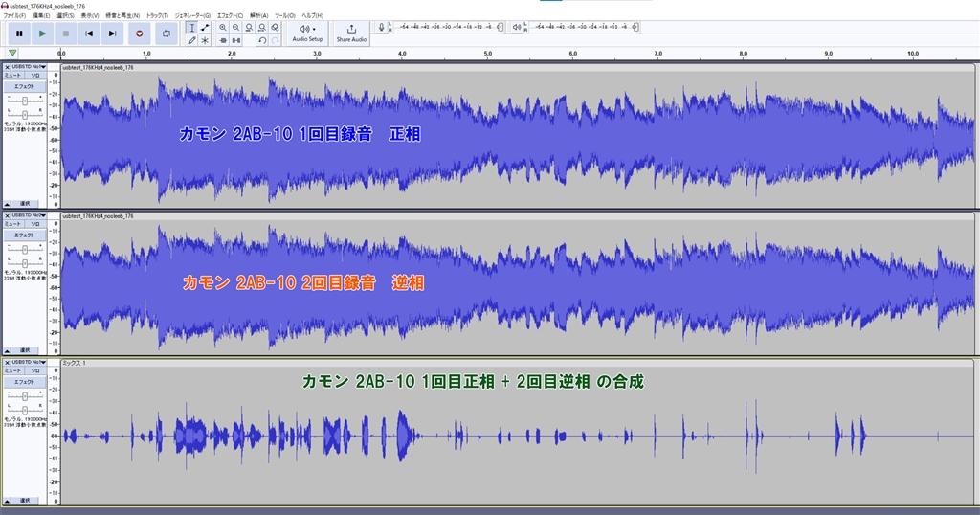Select the Multi-tool asterisk icon
The image size is (980, 515).
tap(205, 40)
